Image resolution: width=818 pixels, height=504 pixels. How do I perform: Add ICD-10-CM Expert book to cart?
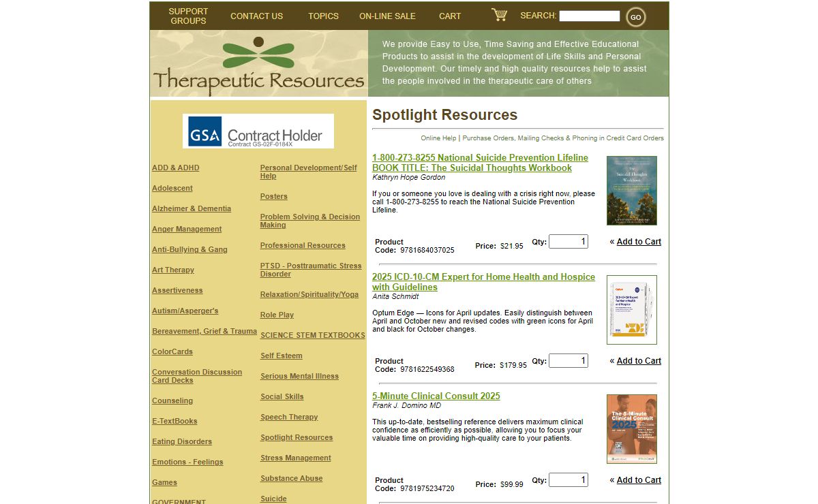(639, 361)
